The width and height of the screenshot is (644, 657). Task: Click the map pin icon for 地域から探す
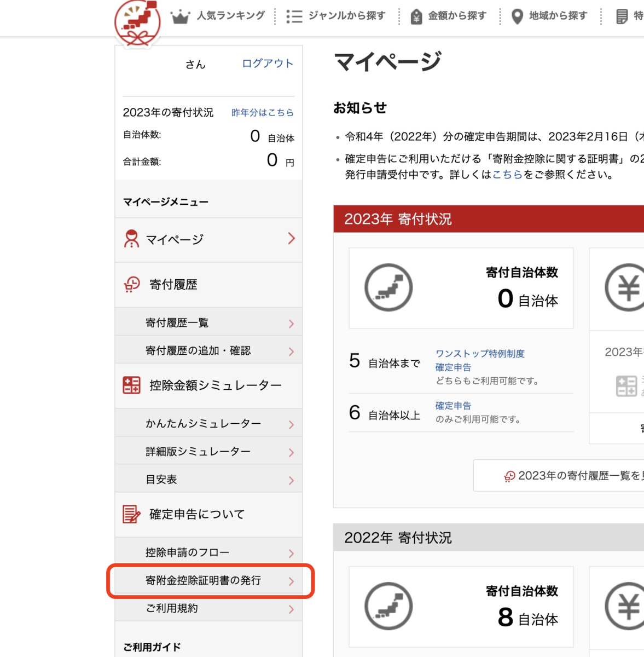[x=517, y=16]
